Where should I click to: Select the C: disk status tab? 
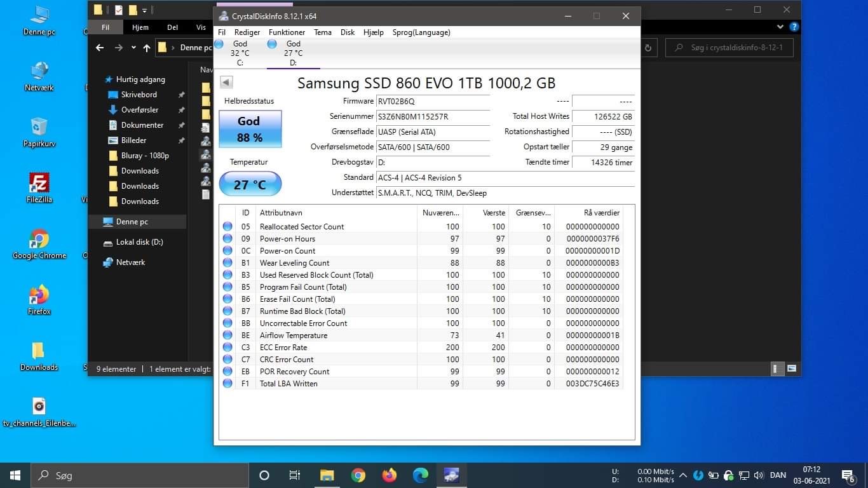tap(240, 53)
